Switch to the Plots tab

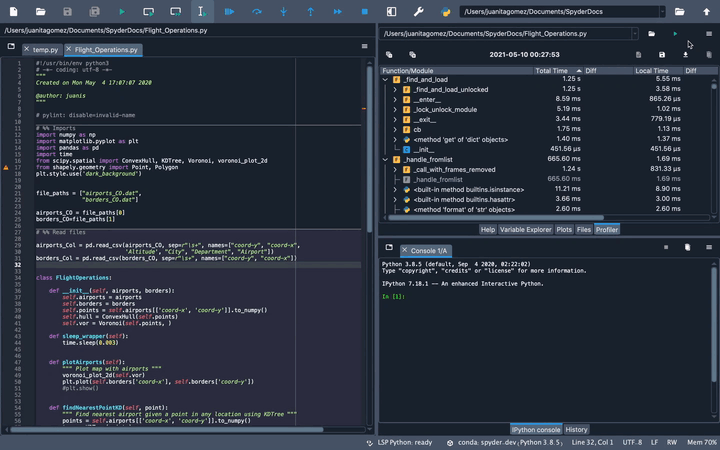[x=564, y=230]
